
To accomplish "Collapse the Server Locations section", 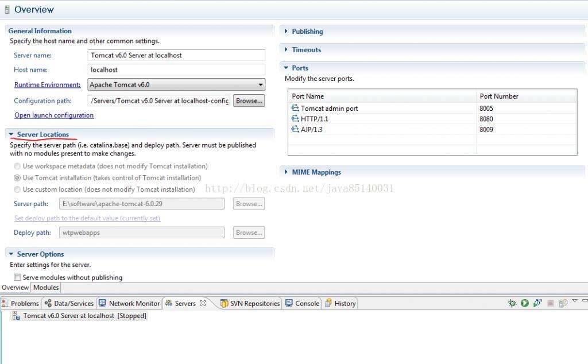I will 11,134.
